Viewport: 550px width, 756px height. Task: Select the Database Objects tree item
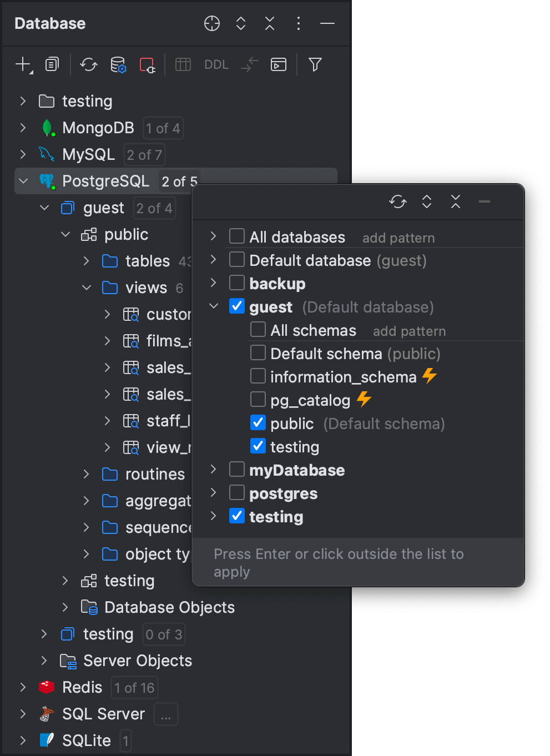(x=169, y=607)
